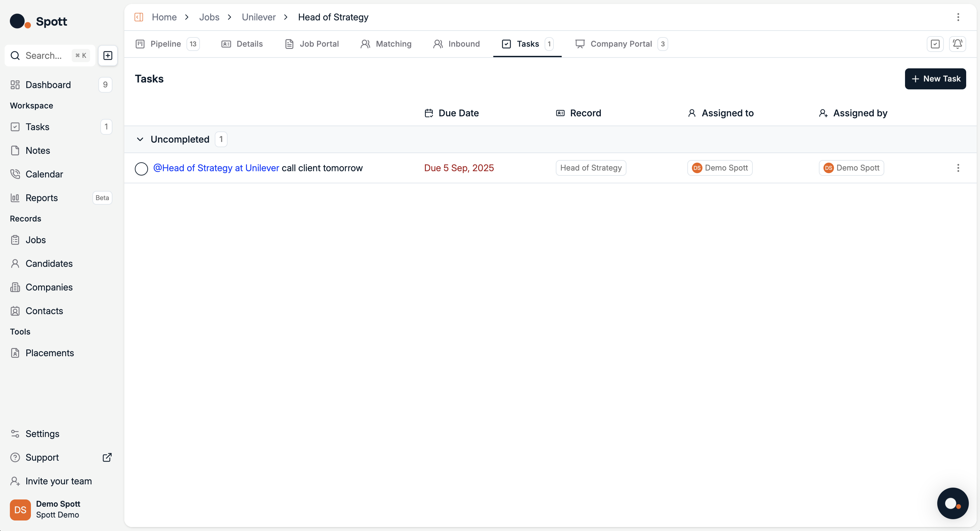
Task: Click the Assigned to column header
Action: pyautogui.click(x=721, y=113)
